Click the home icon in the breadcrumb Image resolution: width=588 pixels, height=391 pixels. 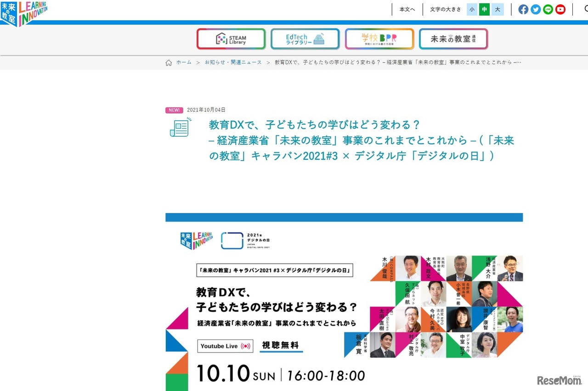(x=169, y=62)
